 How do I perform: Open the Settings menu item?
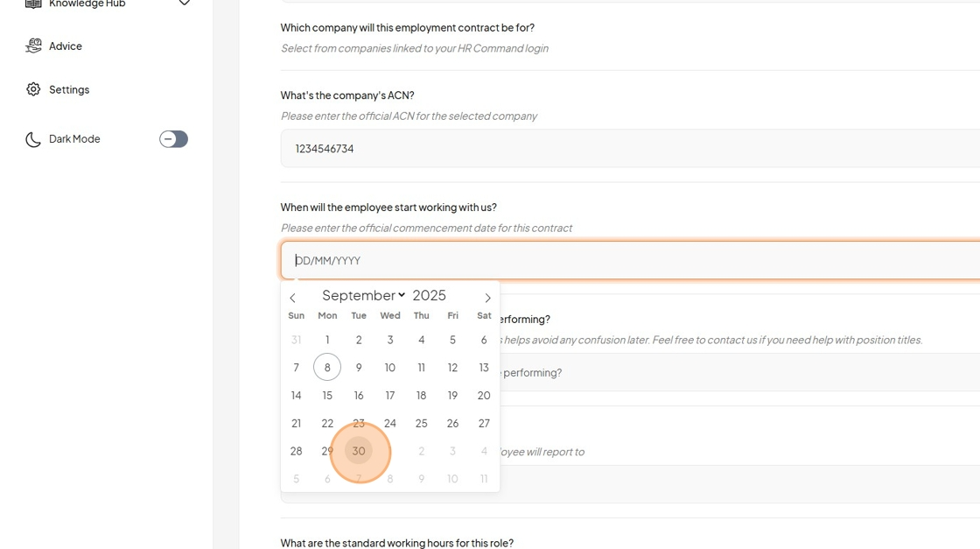[x=69, y=90]
